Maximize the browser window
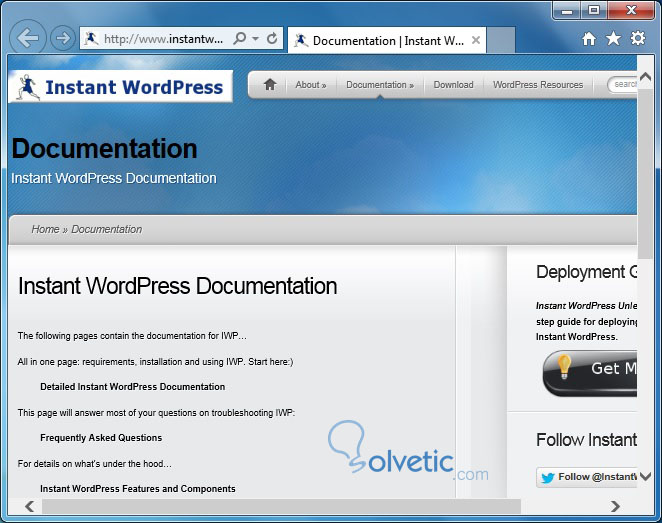 (594, 11)
